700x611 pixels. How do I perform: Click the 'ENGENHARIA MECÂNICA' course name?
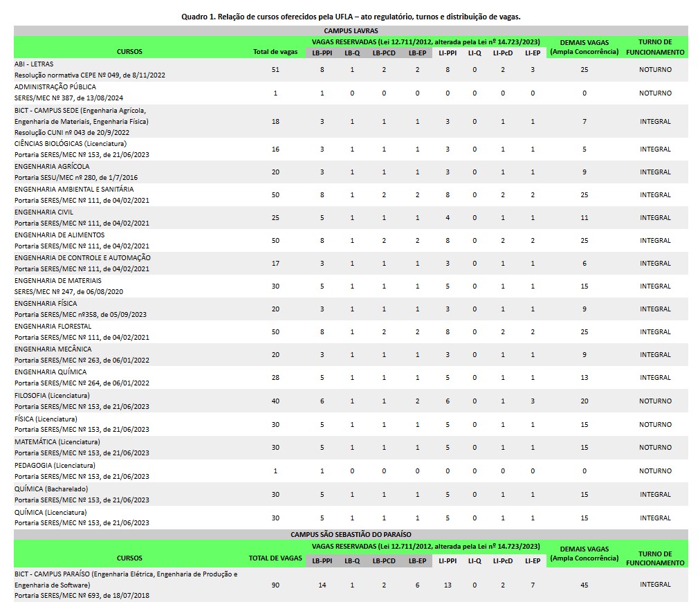coord(53,349)
